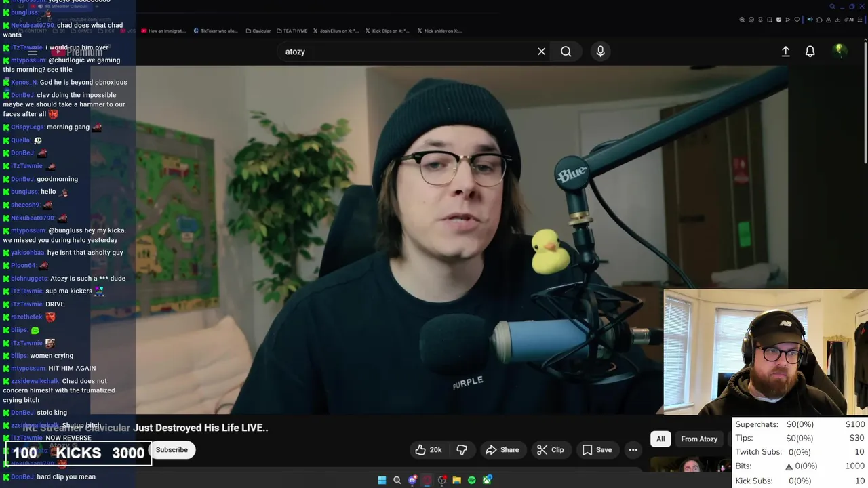The width and height of the screenshot is (868, 488).
Task: Click the browser send/play arrow icon
Action: 788,20
